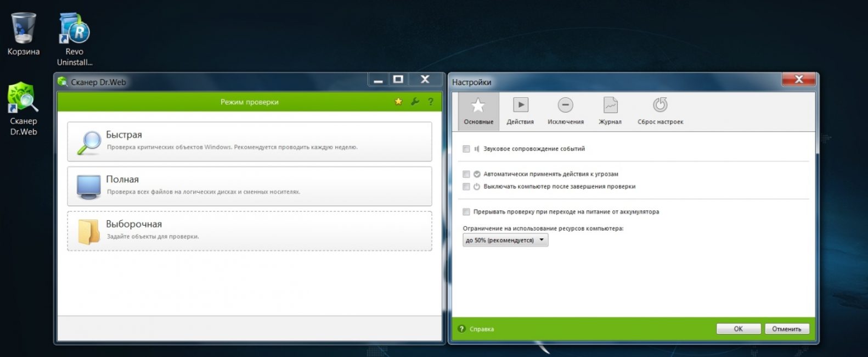This screenshot has width=868, height=357.
Task: Click the question mark help icon in the scanner header
Action: (431, 102)
